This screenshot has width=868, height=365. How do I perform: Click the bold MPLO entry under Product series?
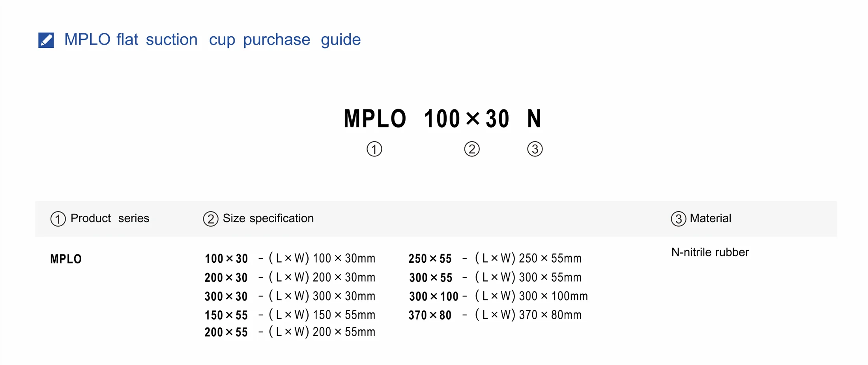click(x=66, y=259)
